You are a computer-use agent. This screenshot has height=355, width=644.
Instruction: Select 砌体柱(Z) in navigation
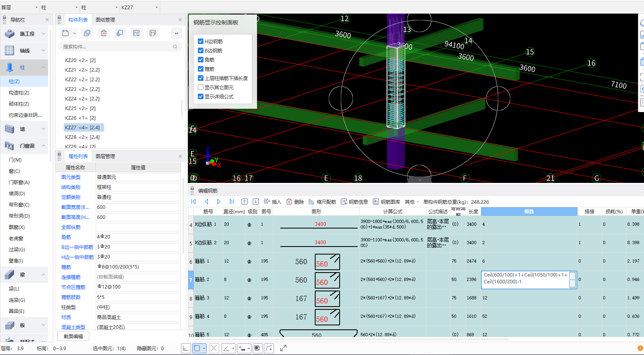pos(19,104)
